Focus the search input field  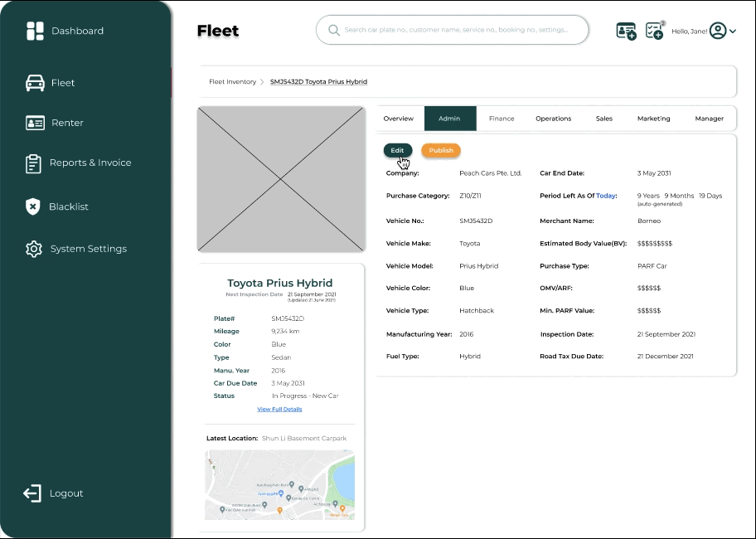453,30
